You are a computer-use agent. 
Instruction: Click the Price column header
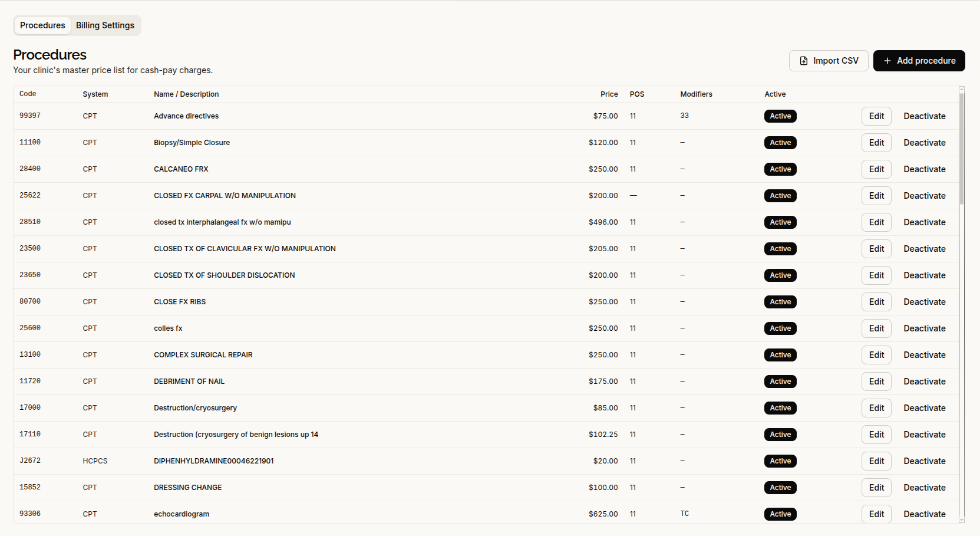(609, 94)
